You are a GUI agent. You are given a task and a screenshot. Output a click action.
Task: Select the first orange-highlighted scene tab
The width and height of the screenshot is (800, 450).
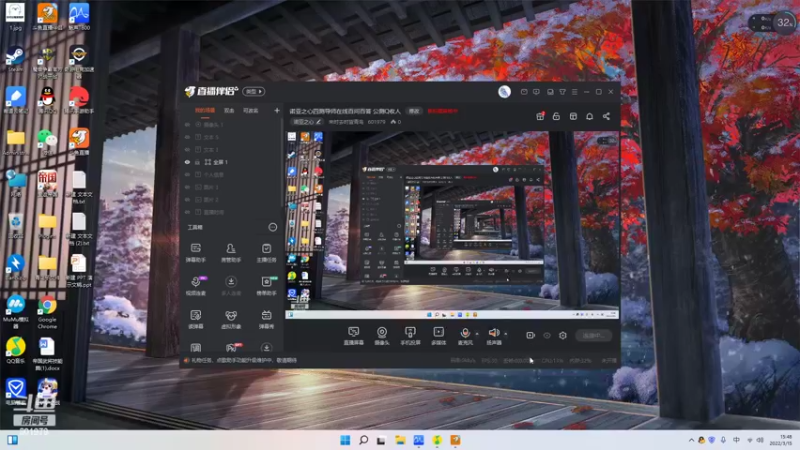click(205, 110)
